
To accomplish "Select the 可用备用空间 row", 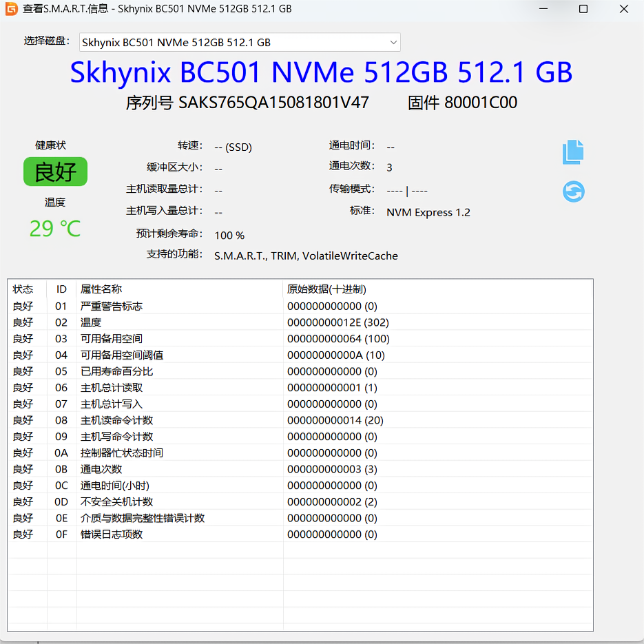I will 300,339.
